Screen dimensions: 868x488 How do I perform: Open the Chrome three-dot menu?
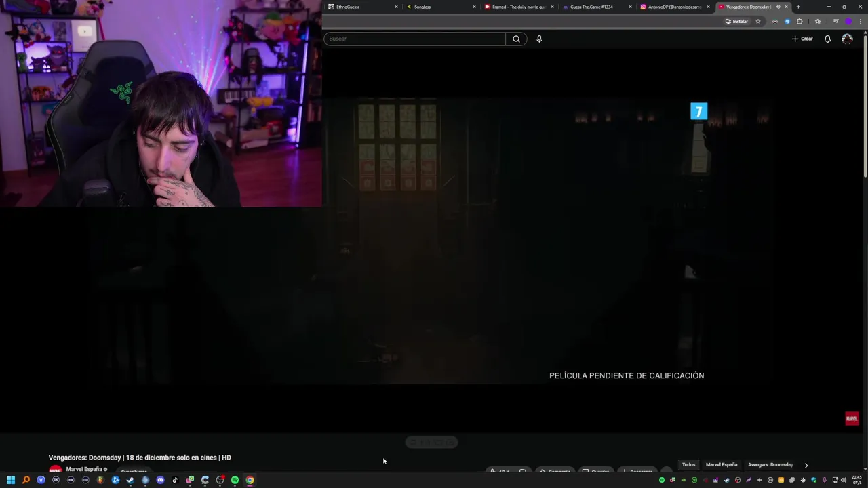pos(861,21)
